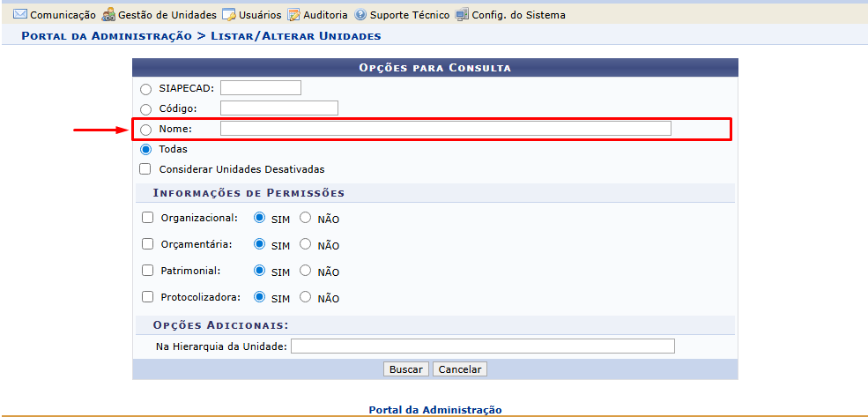
Task: Check the Organizacional permission checkbox
Action: pos(147,218)
